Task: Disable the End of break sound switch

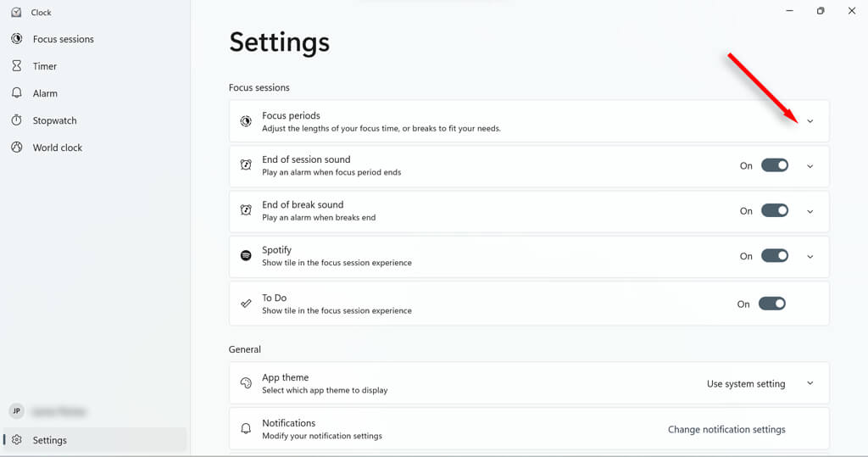Action: point(775,210)
